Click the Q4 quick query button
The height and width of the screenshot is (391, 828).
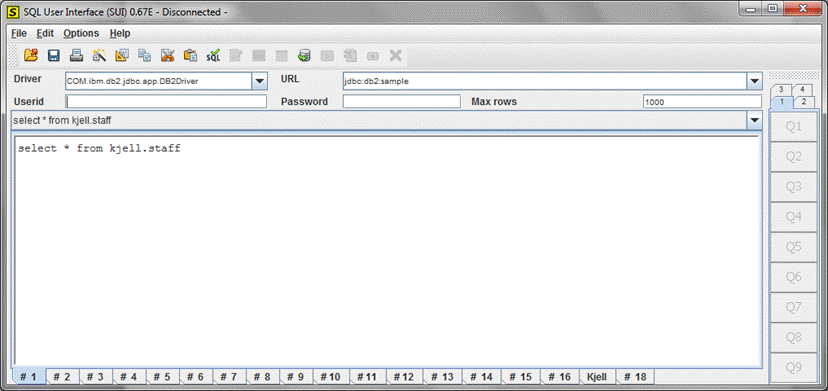(794, 217)
